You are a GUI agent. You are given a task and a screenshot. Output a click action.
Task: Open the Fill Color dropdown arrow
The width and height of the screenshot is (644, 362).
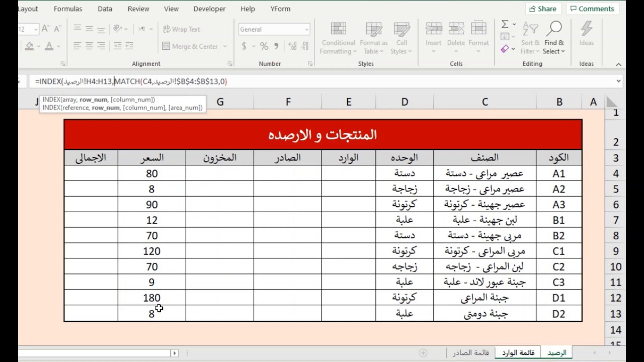(39, 46)
